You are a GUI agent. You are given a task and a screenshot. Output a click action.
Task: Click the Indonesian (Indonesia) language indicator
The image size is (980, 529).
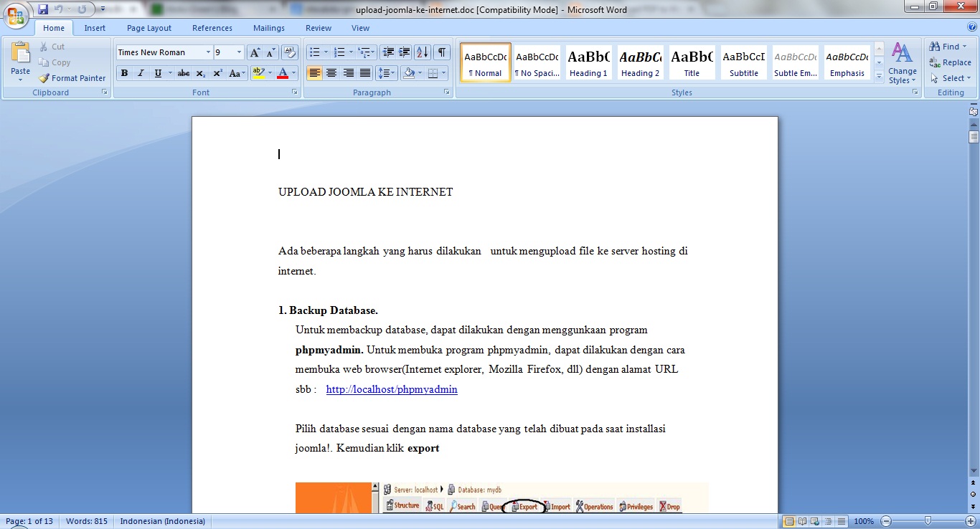point(163,521)
